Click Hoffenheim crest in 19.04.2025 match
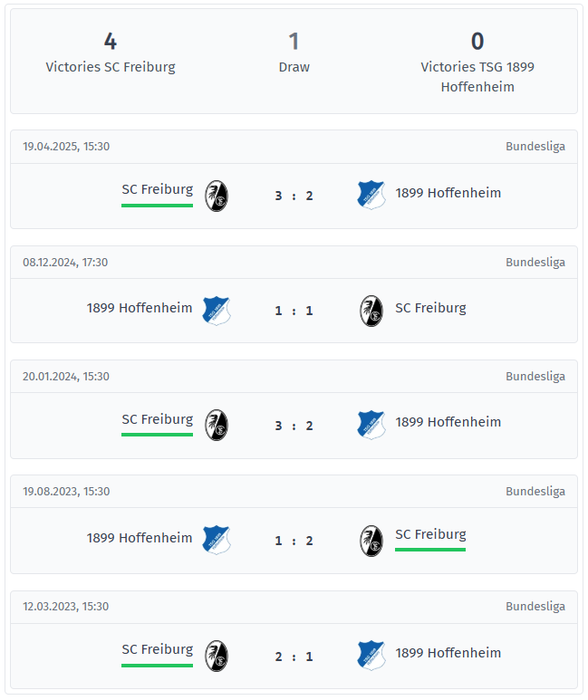Viewport: 588px width, 700px height. pyautogui.click(x=371, y=195)
